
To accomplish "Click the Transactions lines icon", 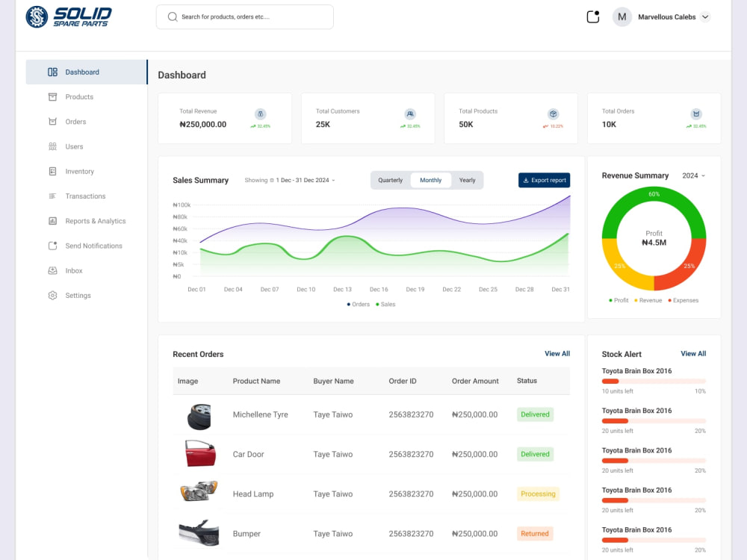I will tap(52, 196).
